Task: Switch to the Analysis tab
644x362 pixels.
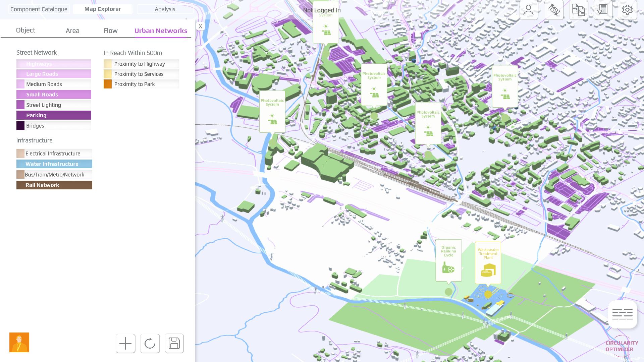Action: tap(165, 9)
